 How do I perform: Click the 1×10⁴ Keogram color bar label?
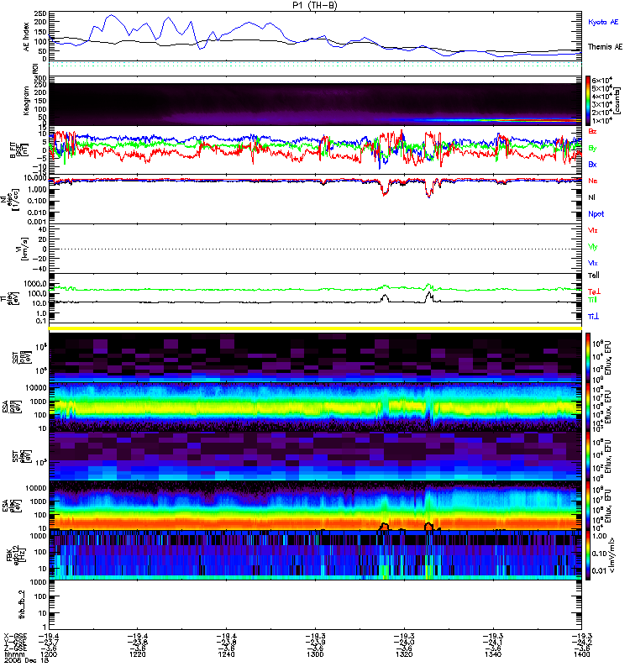(x=602, y=121)
